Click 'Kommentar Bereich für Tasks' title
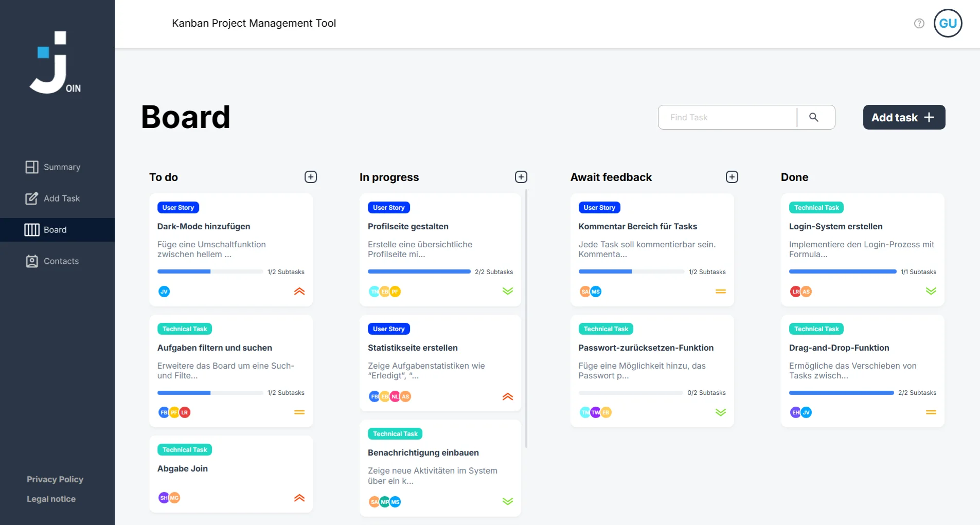This screenshot has height=525, width=980. coord(637,226)
